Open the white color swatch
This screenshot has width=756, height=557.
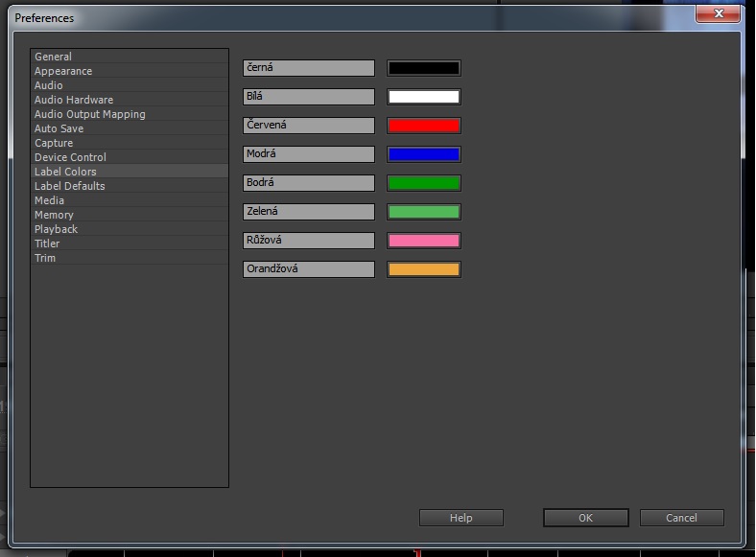[424, 97]
